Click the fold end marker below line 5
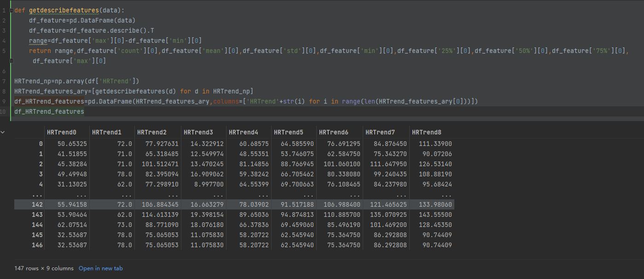This screenshot has width=644, height=279. (12, 61)
